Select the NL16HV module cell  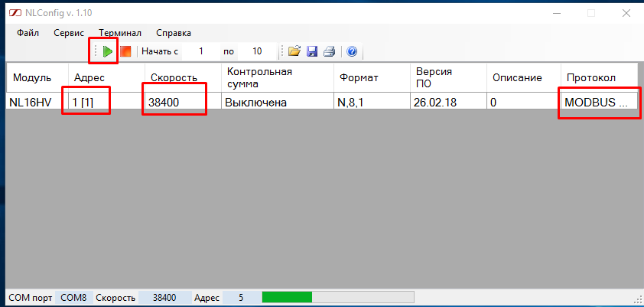(x=37, y=101)
